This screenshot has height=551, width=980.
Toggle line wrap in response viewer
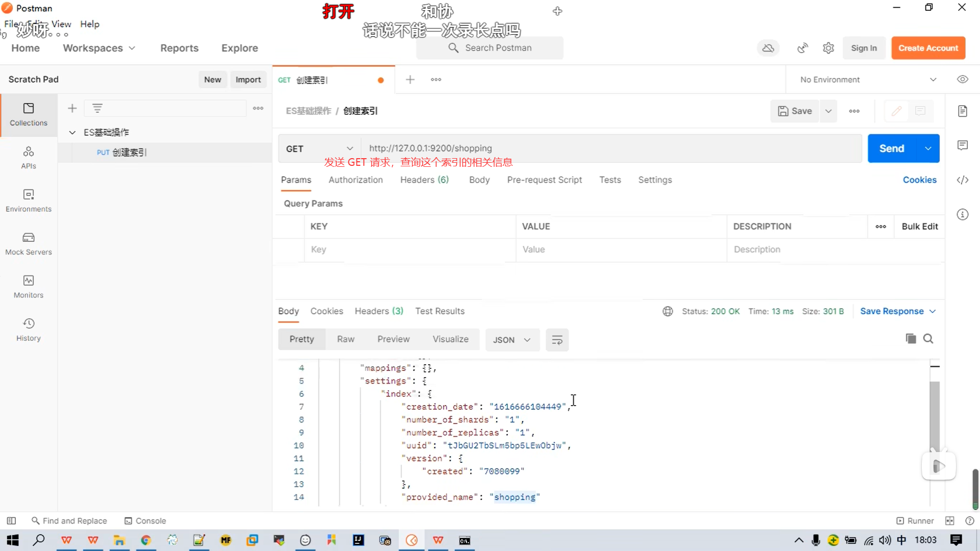[x=557, y=340]
